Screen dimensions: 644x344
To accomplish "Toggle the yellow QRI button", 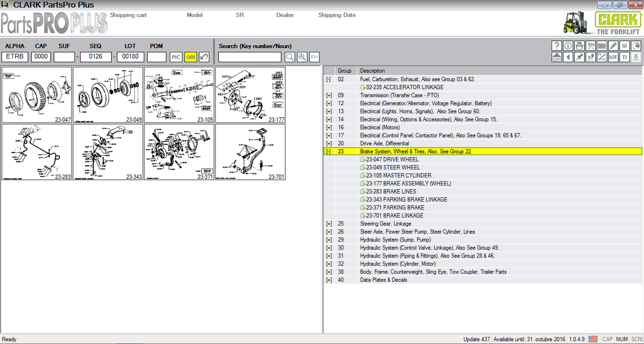I will pyautogui.click(x=191, y=57).
